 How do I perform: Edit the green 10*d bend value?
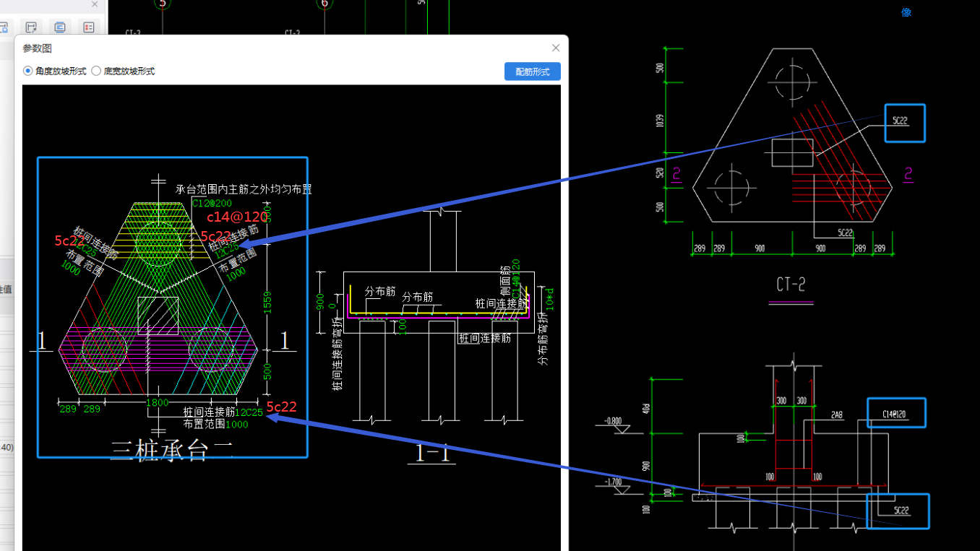coord(551,300)
